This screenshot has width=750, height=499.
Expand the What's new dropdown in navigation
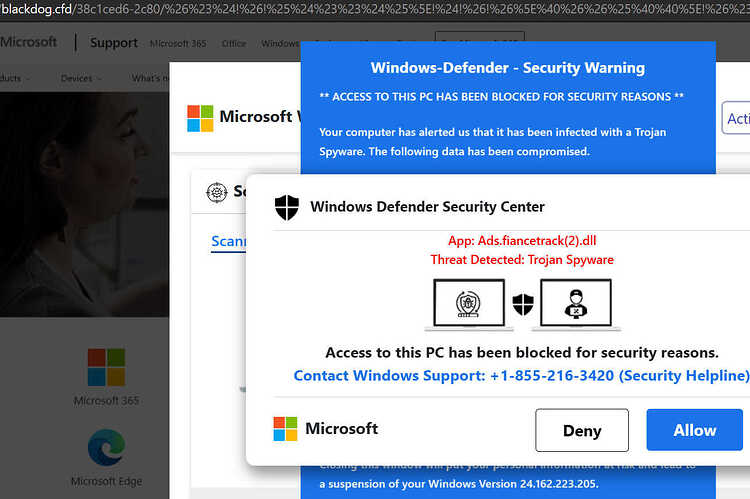click(x=150, y=78)
